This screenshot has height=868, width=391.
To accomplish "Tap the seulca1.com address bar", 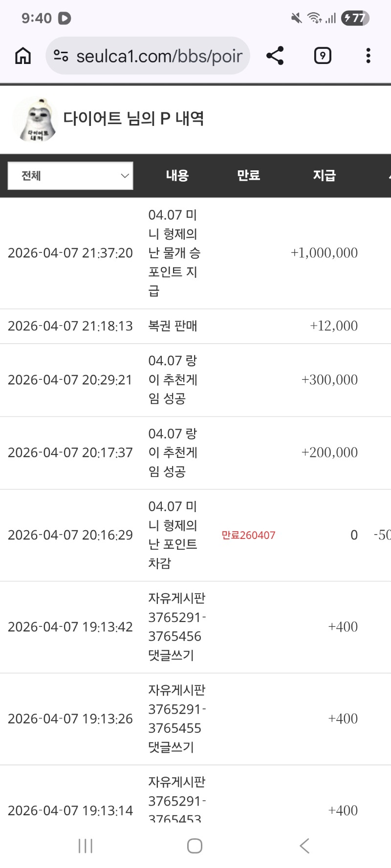I will click(x=159, y=56).
